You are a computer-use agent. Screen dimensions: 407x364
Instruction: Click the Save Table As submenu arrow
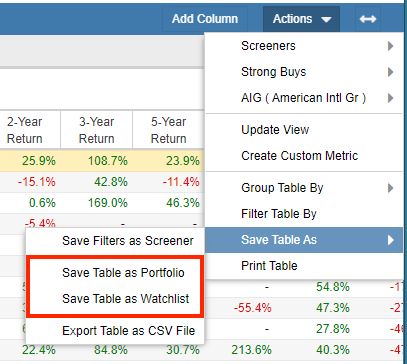391,240
